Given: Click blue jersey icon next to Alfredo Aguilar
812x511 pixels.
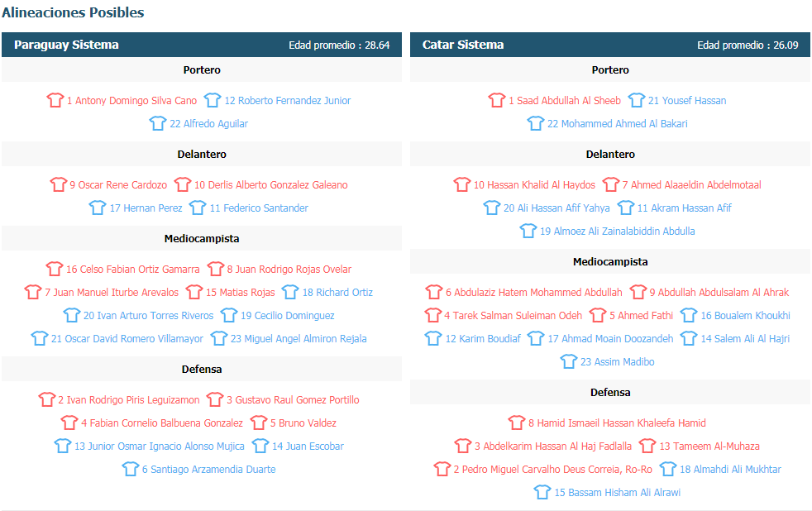Looking at the screenshot, I should [158, 123].
